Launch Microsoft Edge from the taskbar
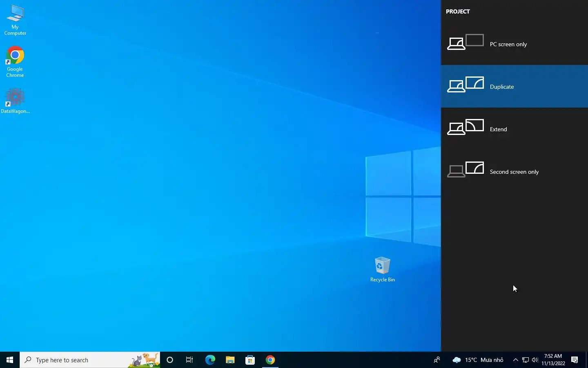 tap(210, 360)
